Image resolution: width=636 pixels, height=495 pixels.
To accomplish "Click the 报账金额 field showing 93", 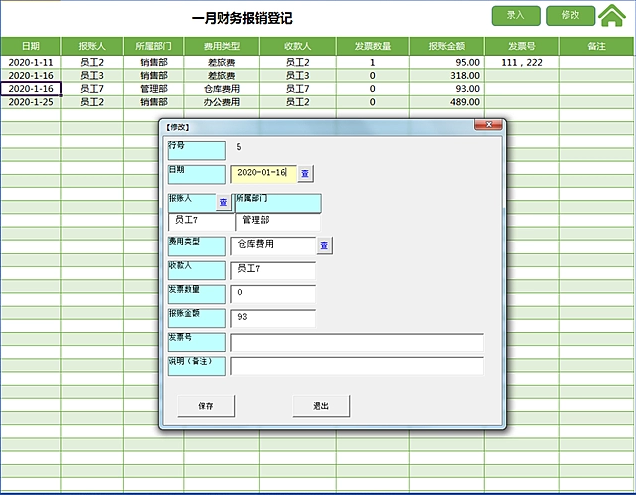I will 273,318.
